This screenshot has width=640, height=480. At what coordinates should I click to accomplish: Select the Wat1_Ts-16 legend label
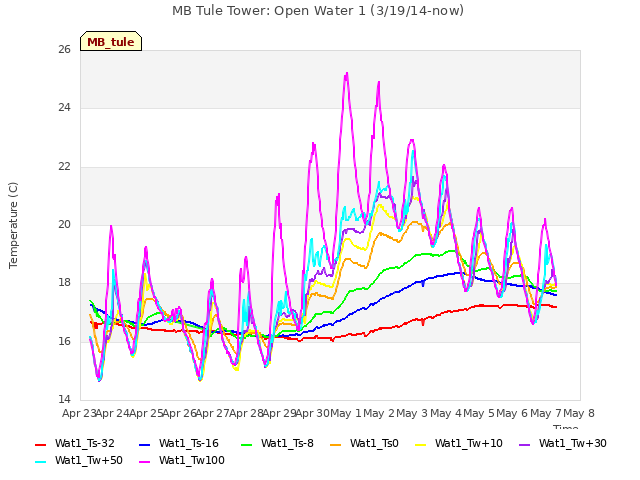(x=189, y=444)
